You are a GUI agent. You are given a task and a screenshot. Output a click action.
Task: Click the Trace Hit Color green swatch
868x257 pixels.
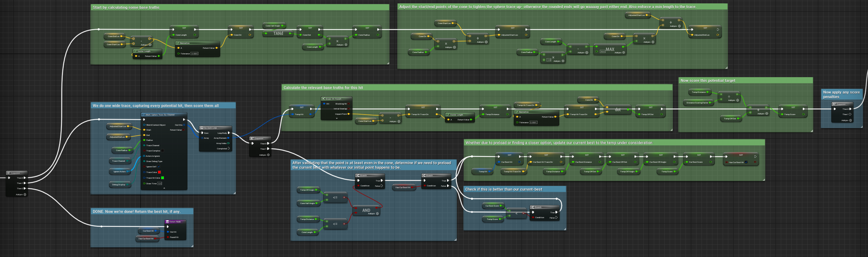[162, 178]
